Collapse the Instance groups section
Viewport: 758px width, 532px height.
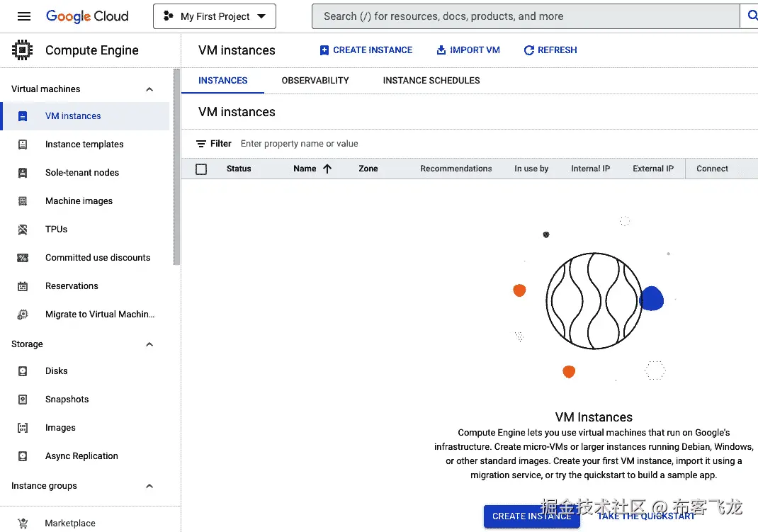149,486
